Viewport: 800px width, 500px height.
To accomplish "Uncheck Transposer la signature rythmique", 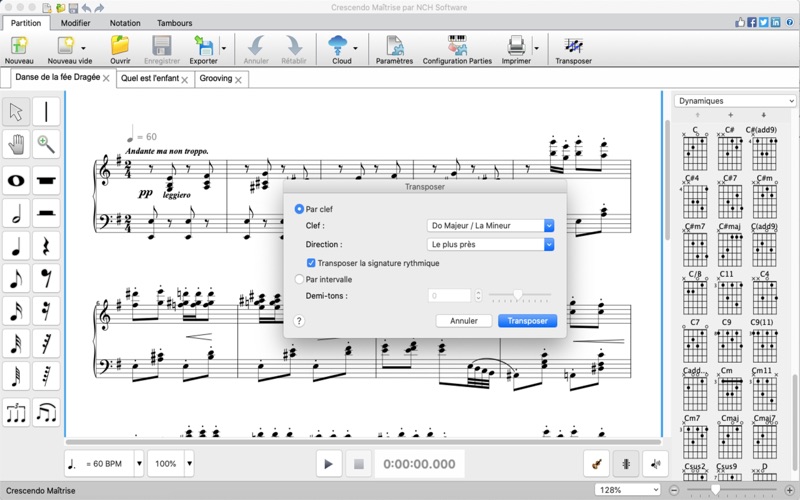I will (311, 263).
